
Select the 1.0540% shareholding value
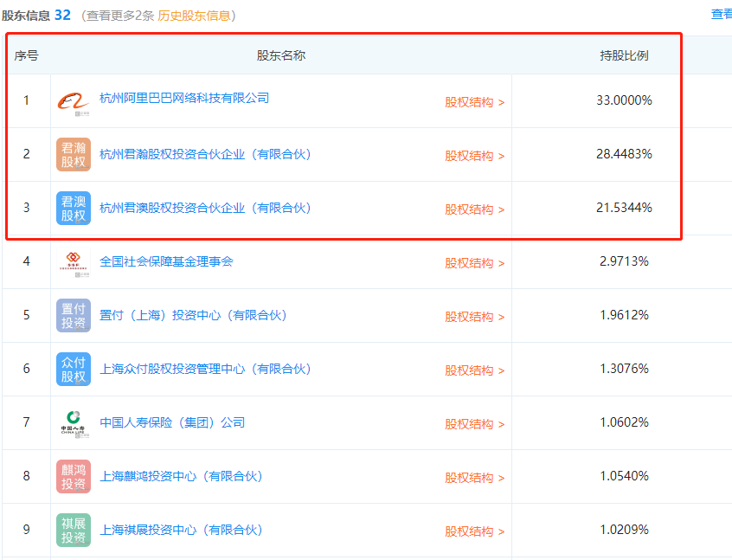624,476
